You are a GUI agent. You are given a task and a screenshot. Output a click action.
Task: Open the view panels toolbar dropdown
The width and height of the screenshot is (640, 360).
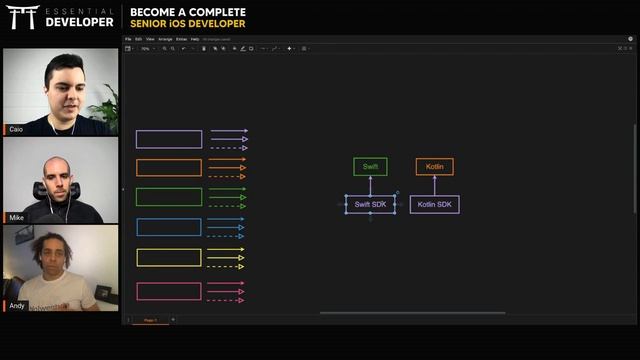129,49
